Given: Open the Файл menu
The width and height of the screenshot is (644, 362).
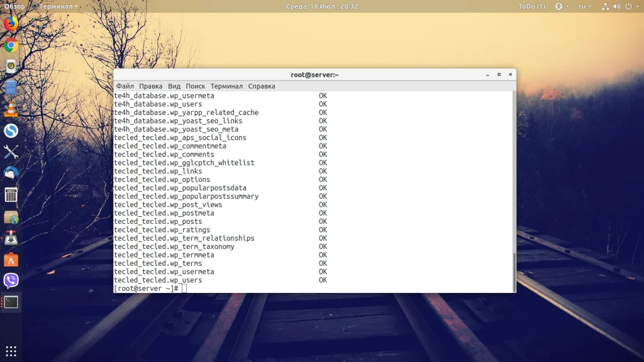Looking at the screenshot, I should click(x=125, y=86).
